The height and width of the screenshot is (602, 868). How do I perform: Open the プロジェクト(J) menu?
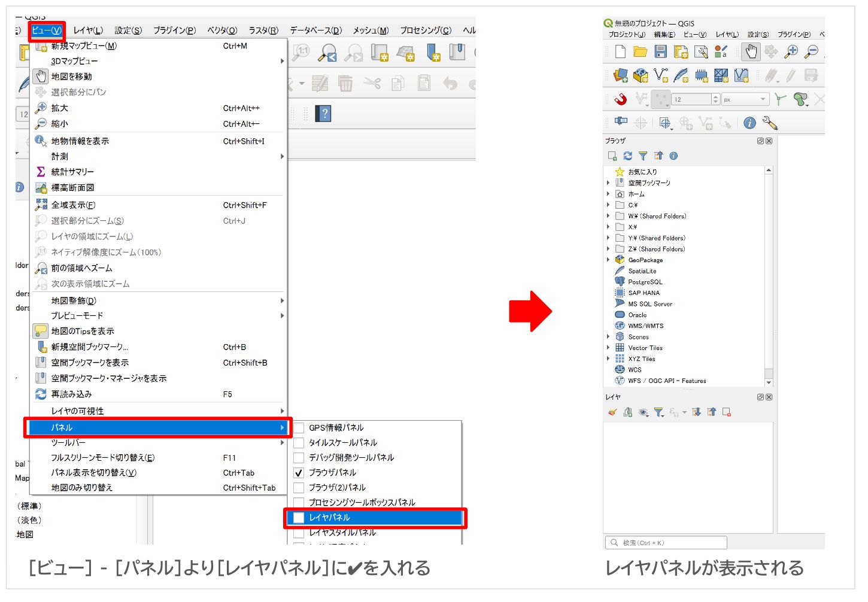click(627, 34)
